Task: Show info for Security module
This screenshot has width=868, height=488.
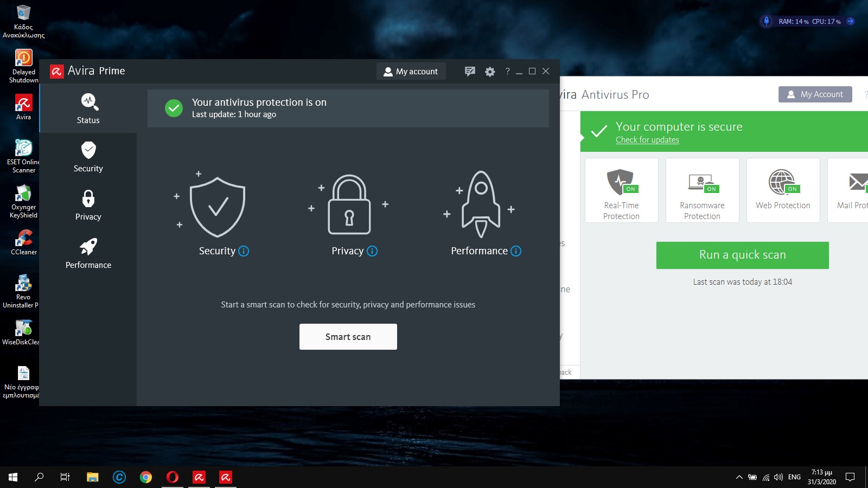Action: pos(244,251)
